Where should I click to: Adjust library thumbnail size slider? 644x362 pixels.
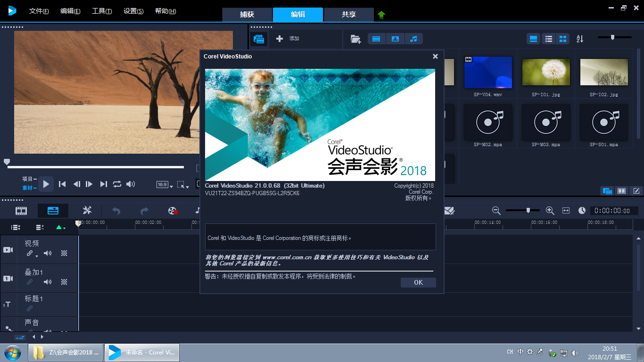tap(612, 37)
